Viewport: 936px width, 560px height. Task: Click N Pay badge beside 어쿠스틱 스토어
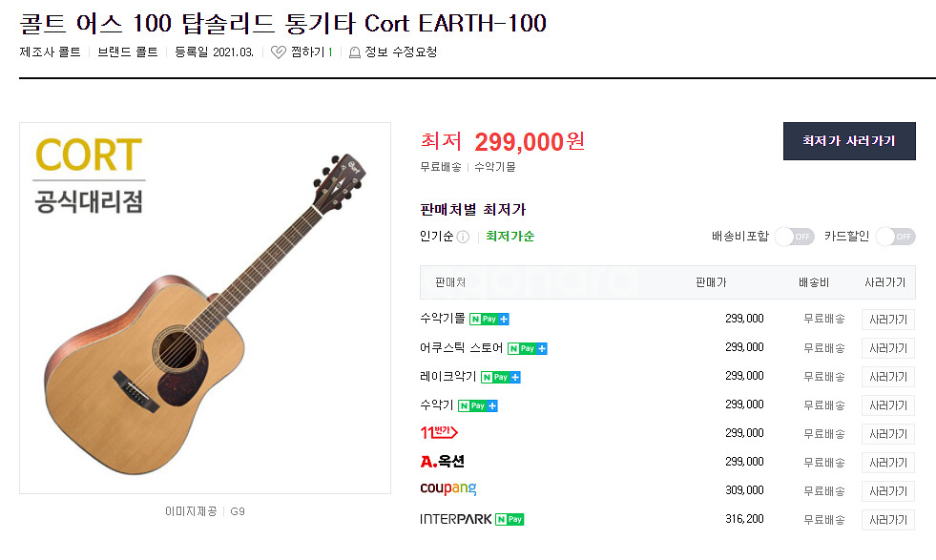[528, 348]
